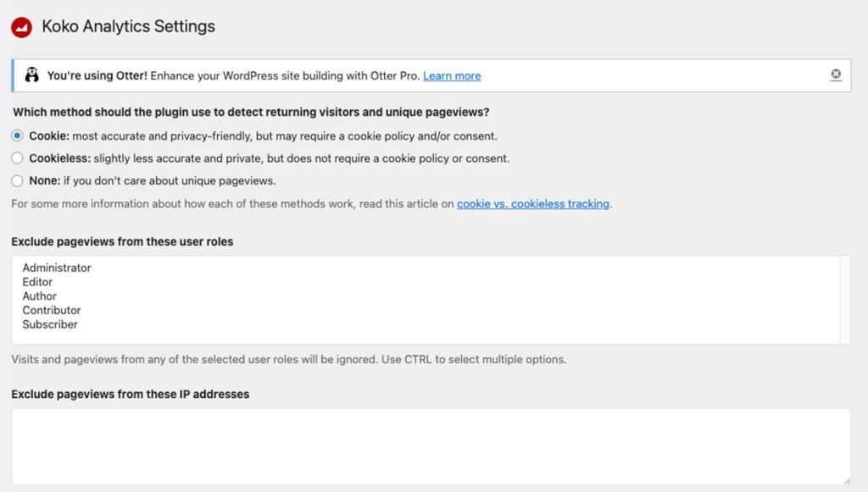Select Subscriber in excluded roles list
This screenshot has width=868, height=492.
coord(50,324)
